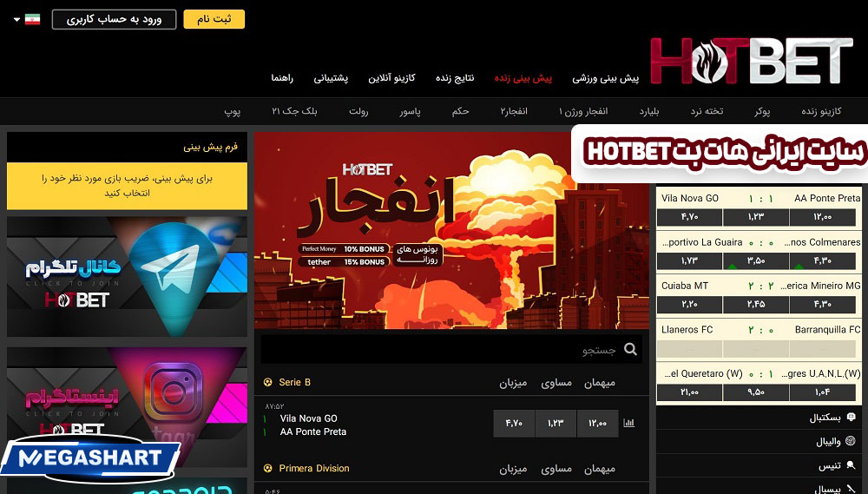
Task: Select رولت in the games bar
Action: click(x=358, y=111)
